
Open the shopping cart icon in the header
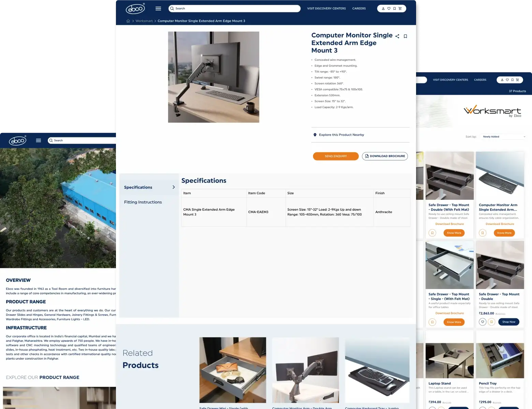coord(400,8)
